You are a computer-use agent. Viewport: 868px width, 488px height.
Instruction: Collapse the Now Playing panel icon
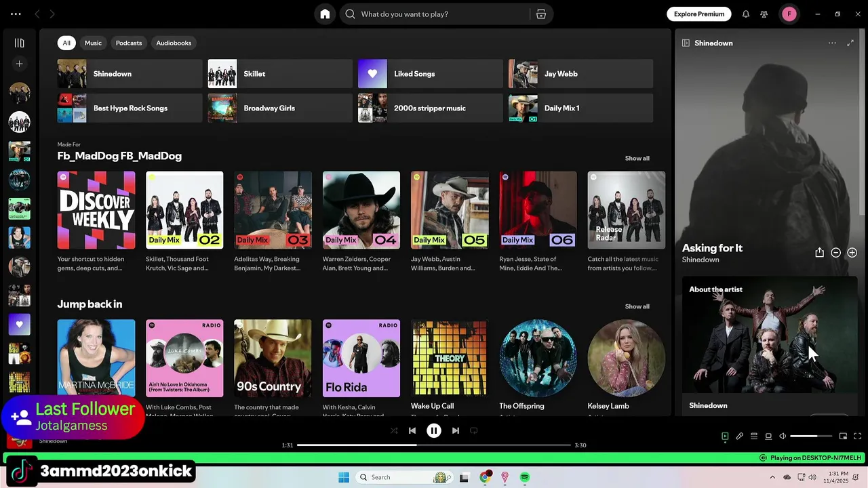686,43
